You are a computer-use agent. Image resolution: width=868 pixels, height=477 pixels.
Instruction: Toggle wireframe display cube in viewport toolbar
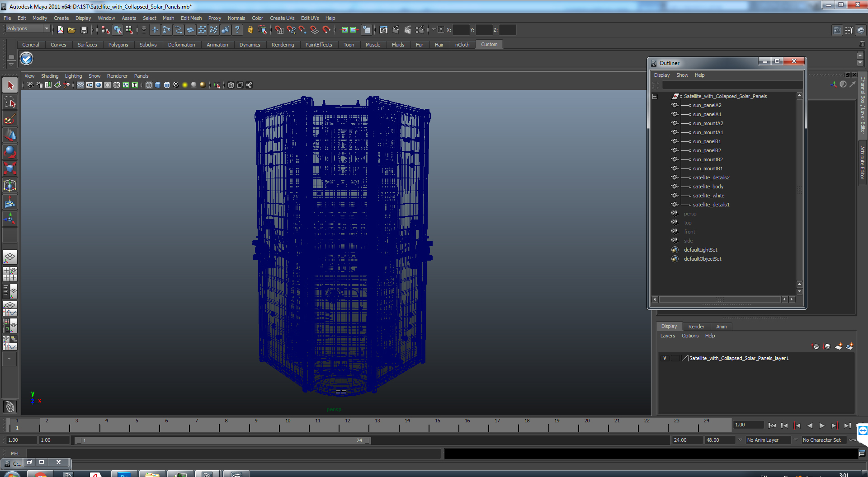(149, 85)
